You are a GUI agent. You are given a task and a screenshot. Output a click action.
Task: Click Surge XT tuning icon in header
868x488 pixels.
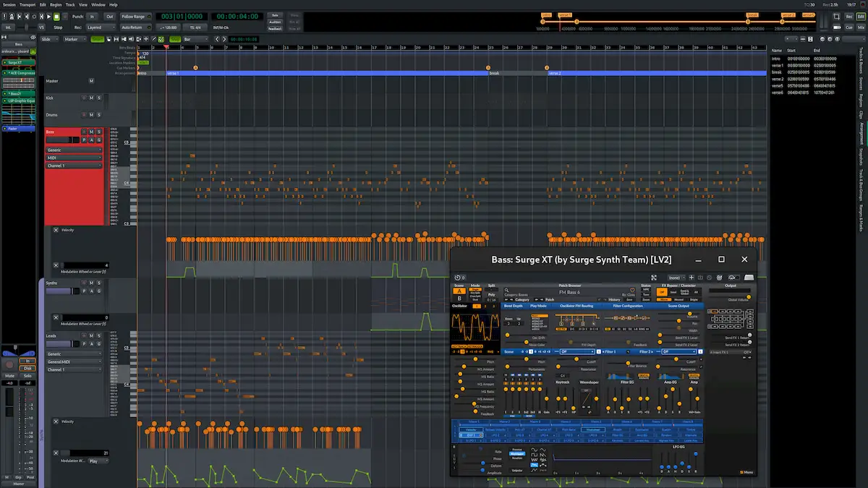(x=719, y=278)
